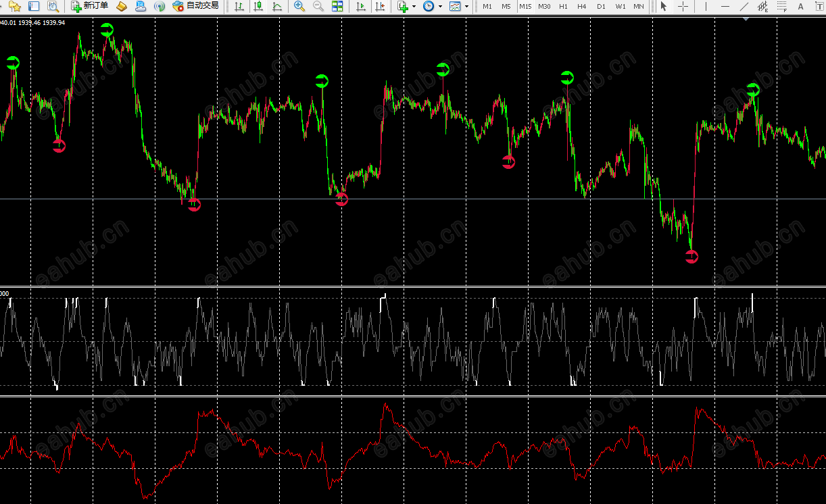Screen dimensions: 826x504
Task: Open the chart templates dropdown arrow
Action: click(466, 6)
